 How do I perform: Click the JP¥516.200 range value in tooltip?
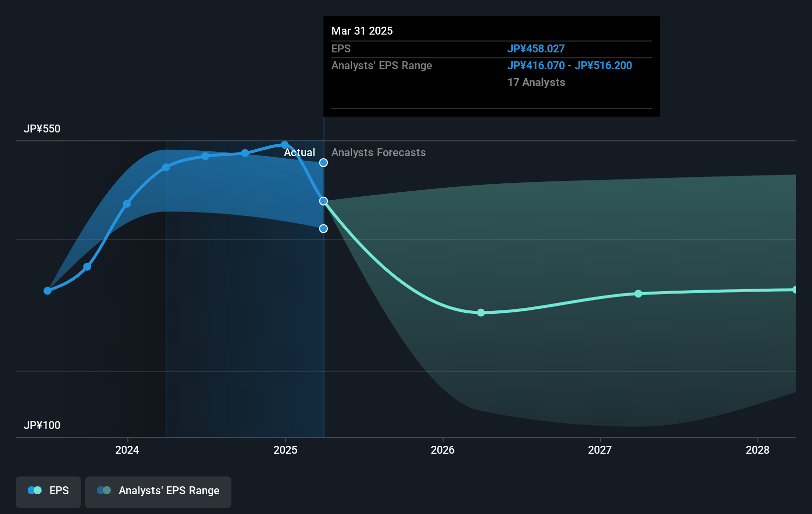point(603,65)
